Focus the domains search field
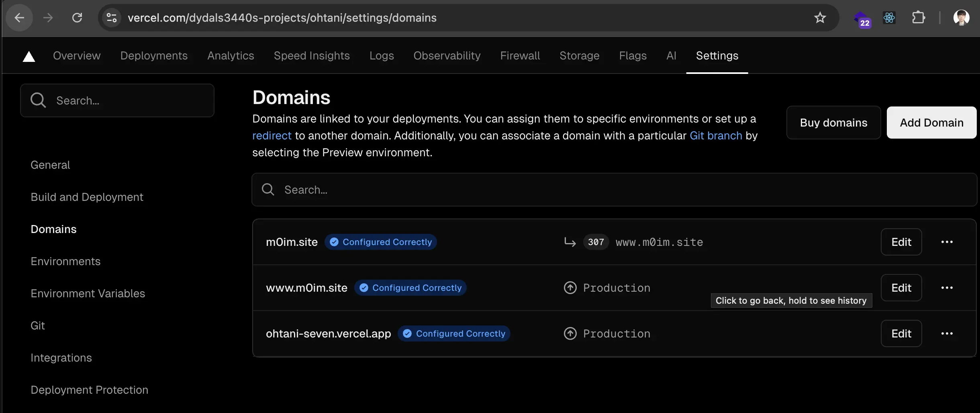980x413 pixels. (x=615, y=190)
